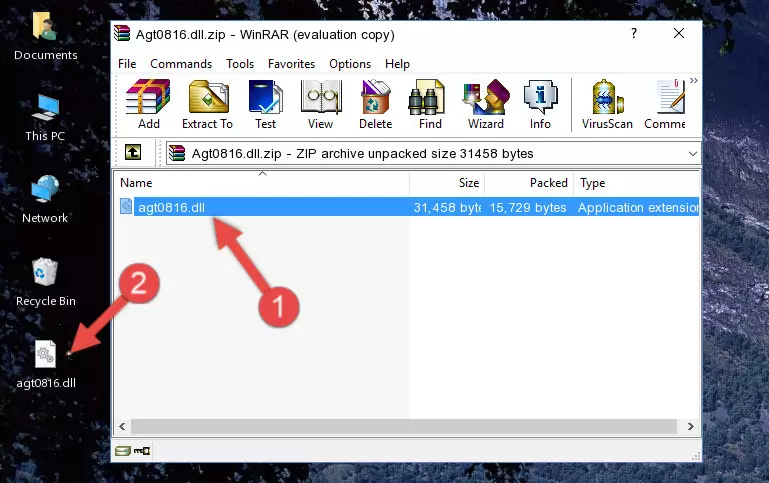Sort by the Size column header

(447, 183)
